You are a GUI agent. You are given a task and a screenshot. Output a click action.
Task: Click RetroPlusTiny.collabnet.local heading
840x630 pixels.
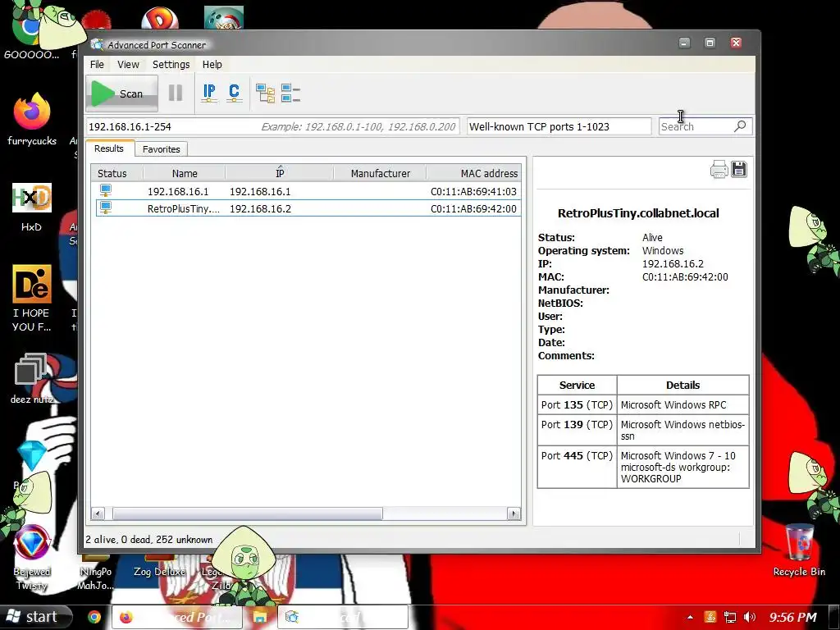(638, 212)
